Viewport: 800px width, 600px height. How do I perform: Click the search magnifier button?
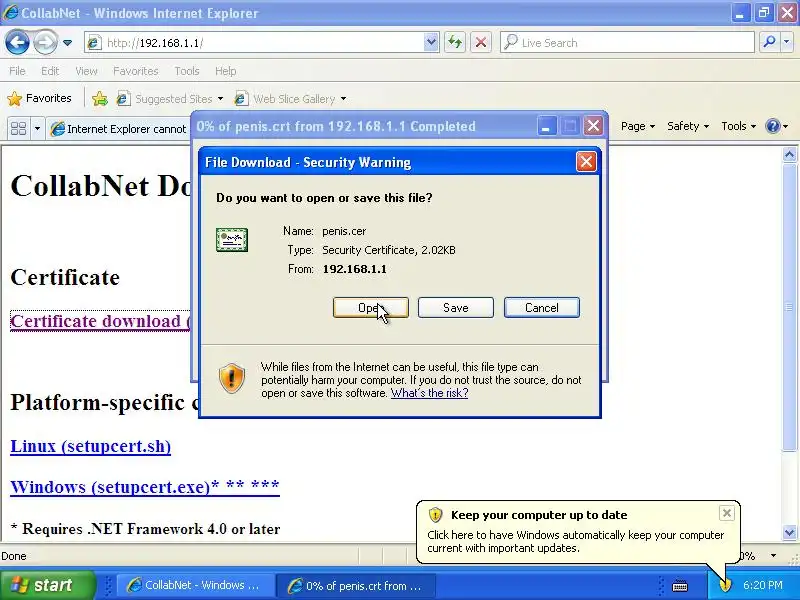click(x=769, y=43)
